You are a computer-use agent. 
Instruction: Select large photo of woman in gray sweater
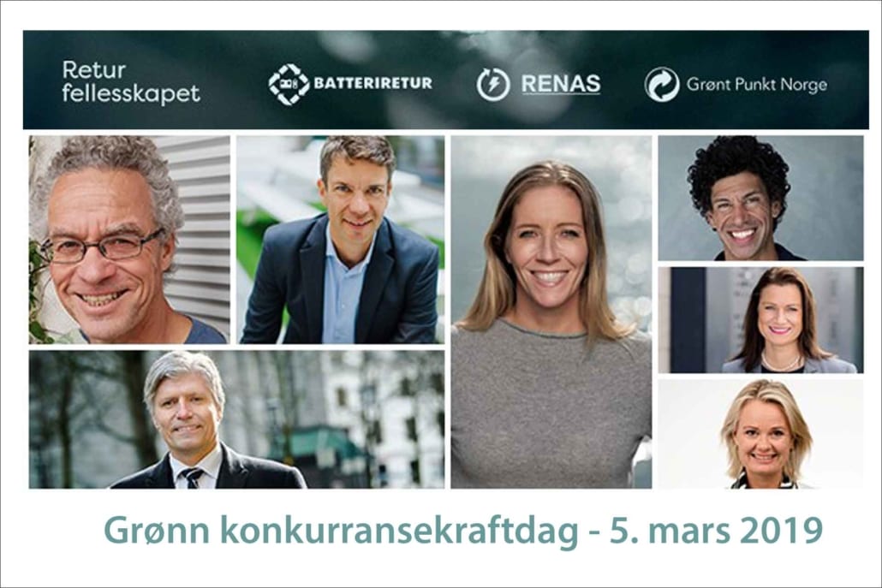551,312
